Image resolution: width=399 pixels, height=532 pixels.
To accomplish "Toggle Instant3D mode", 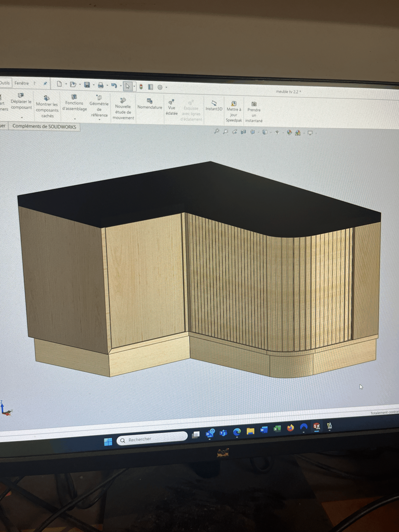I will click(214, 106).
